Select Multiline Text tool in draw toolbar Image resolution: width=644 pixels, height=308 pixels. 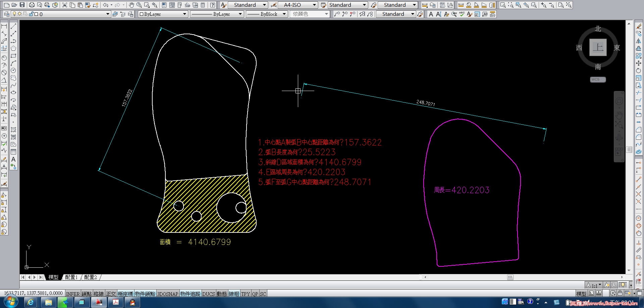pyautogui.click(x=13, y=159)
